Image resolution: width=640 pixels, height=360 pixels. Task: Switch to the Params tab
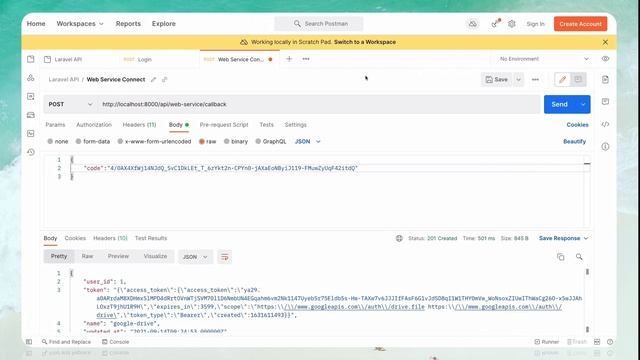click(x=55, y=124)
